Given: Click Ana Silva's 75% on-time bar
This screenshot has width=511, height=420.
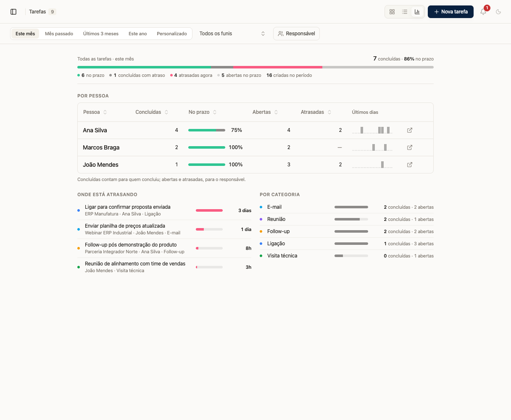Looking at the screenshot, I should coord(207,130).
